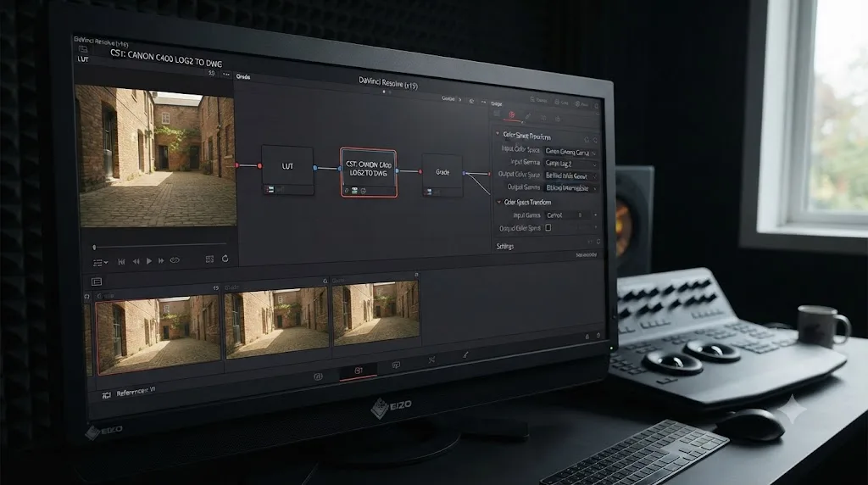Open the highlighted Color page icon

click(x=359, y=371)
